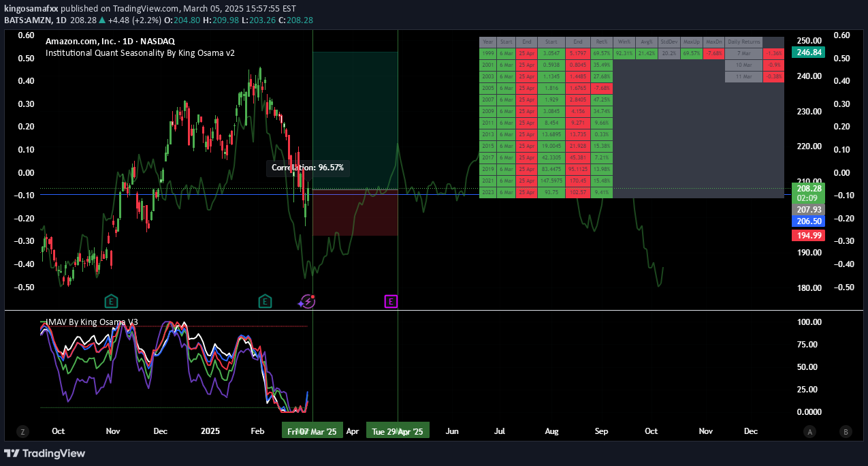
Task: Click the Z timezone button
Action: (22, 431)
